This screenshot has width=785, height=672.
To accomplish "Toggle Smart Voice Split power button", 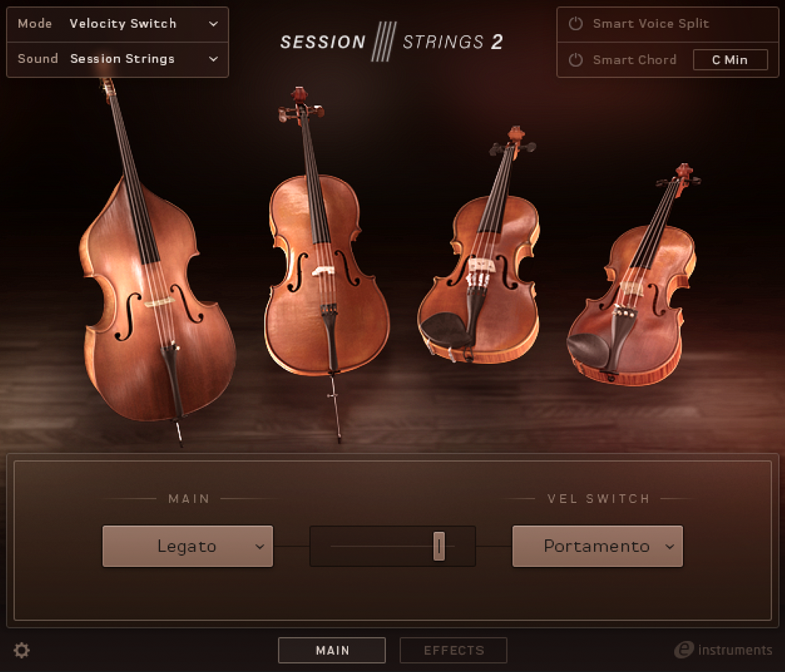I will (576, 23).
